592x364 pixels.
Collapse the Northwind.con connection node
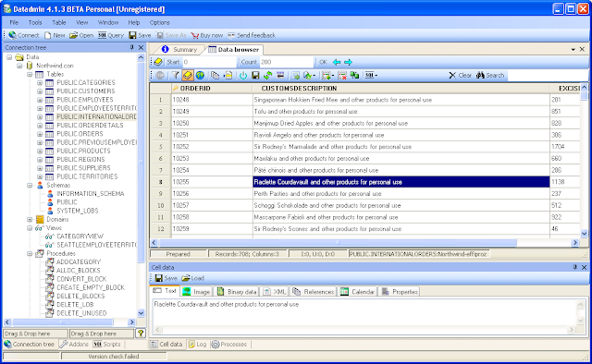(x=19, y=66)
